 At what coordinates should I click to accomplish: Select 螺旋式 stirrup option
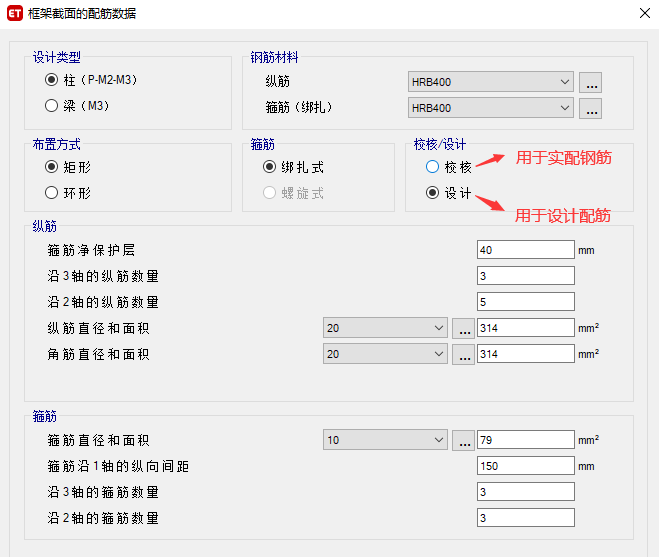[x=269, y=193]
